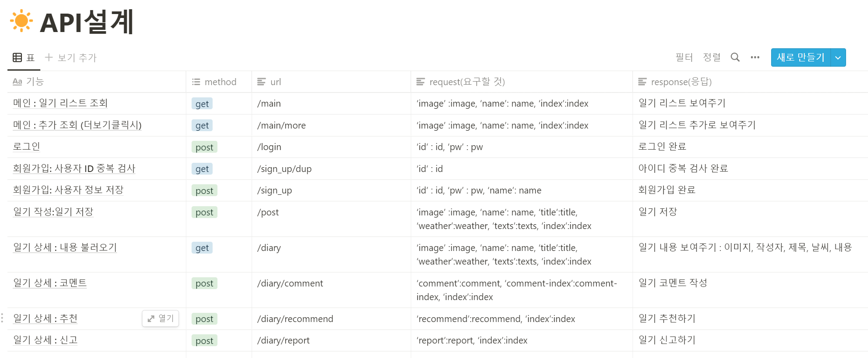Click the drag handle beside 일기 상세 : 추천
This screenshot has height=358, width=868.
tap(2, 318)
